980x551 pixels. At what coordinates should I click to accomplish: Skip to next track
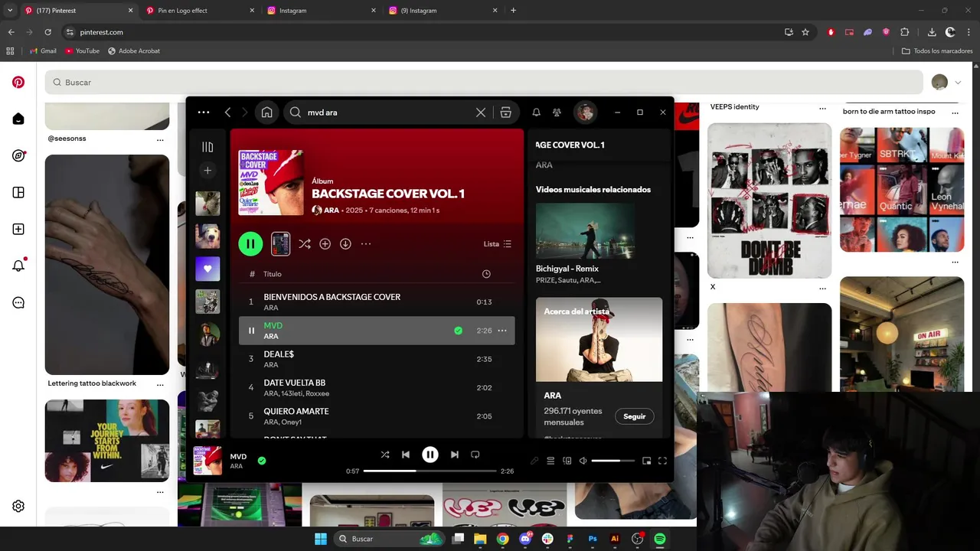click(x=455, y=455)
